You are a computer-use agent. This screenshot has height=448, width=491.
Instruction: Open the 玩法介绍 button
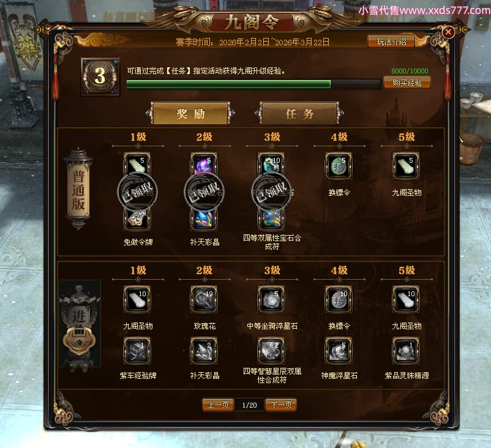(391, 42)
